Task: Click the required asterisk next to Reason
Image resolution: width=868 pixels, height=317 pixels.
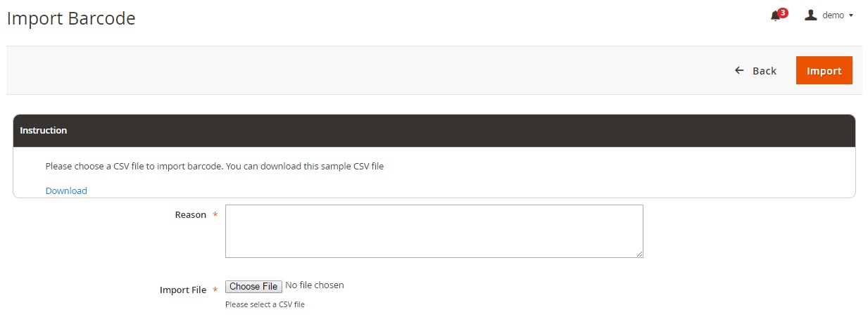Action: click(215, 215)
